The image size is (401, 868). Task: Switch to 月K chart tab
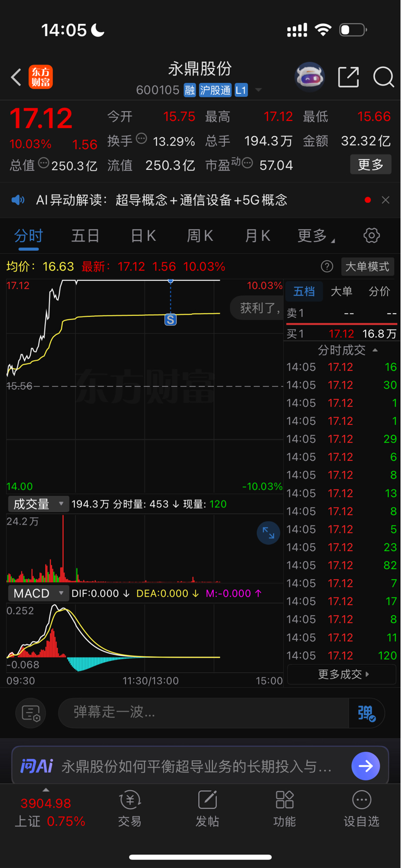(x=258, y=236)
